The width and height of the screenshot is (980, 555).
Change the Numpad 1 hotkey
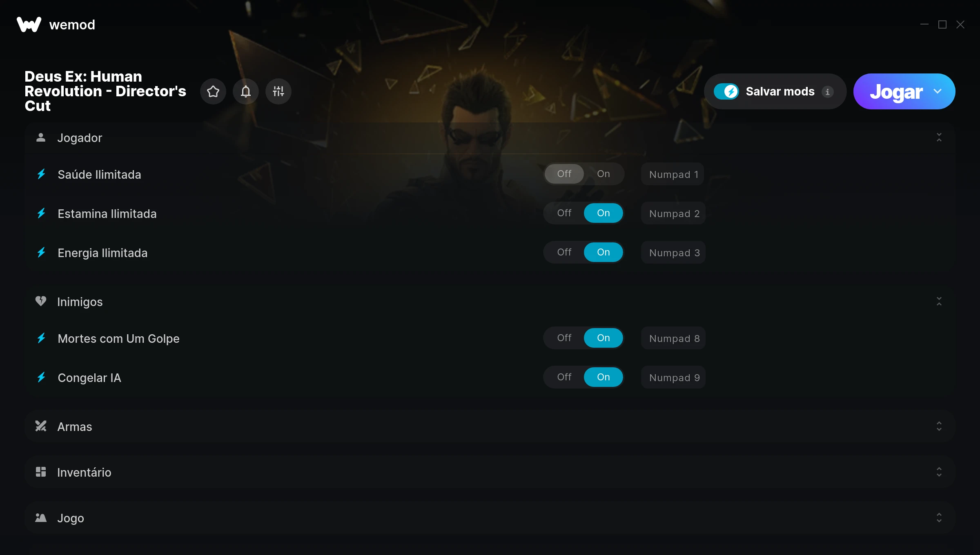coord(673,174)
